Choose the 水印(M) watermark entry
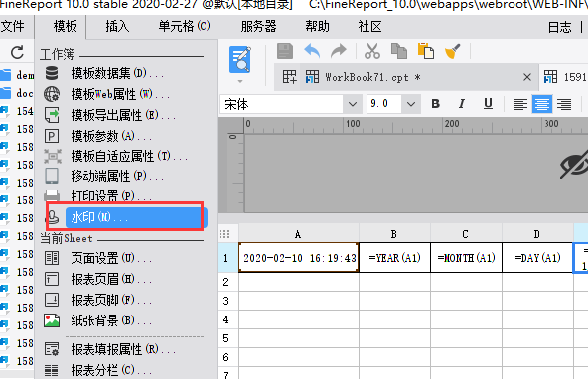Image resolution: width=588 pixels, height=379 pixels. (136, 217)
